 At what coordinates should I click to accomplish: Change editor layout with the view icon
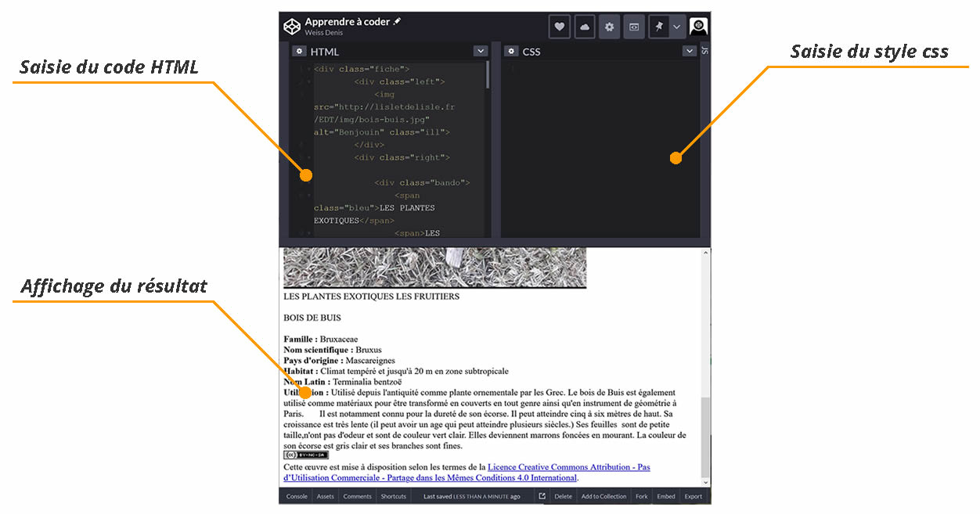coord(635,27)
